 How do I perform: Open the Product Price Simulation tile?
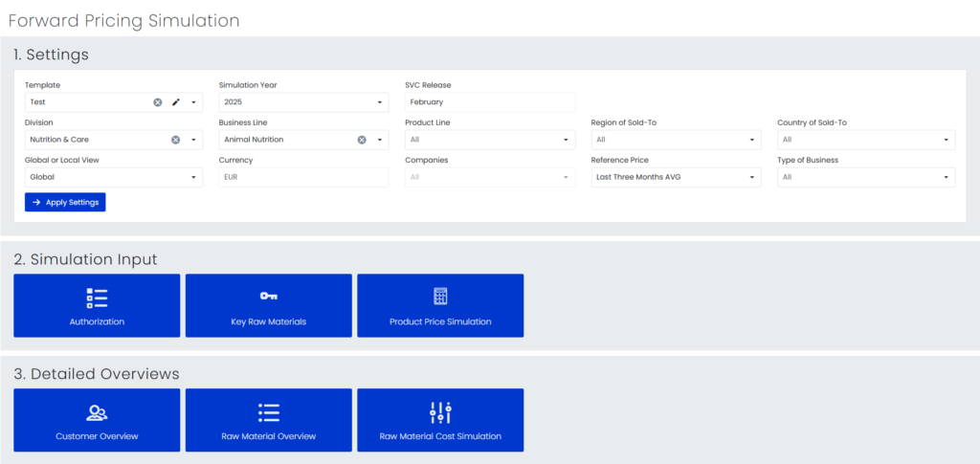[x=440, y=305]
